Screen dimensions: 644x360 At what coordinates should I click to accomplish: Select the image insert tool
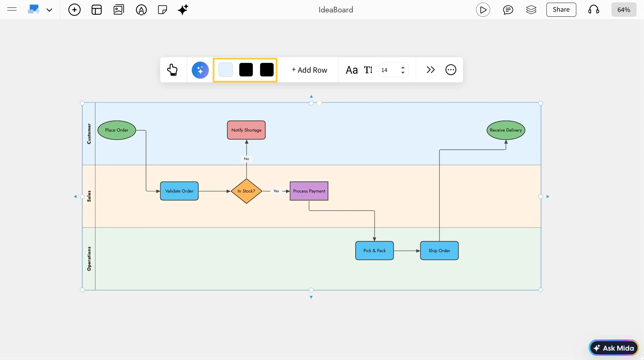coord(118,10)
